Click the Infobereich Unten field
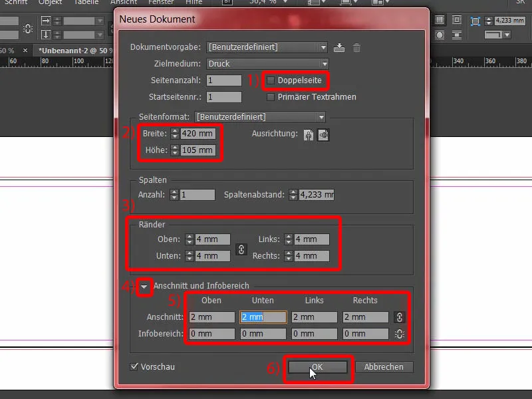Viewport: 532px width, 399px height. pyautogui.click(x=263, y=334)
